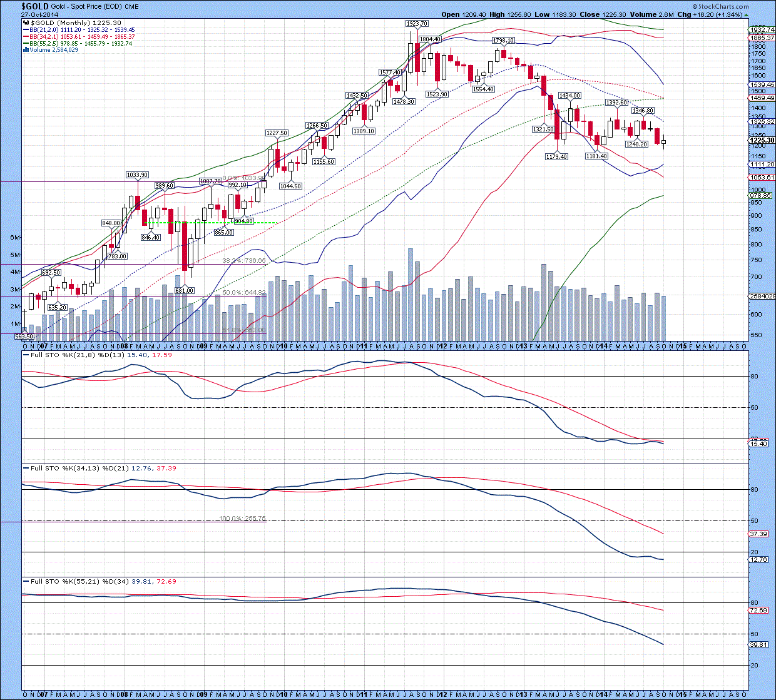
Task: Select the 681.00 low price annotation
Action: point(185,290)
